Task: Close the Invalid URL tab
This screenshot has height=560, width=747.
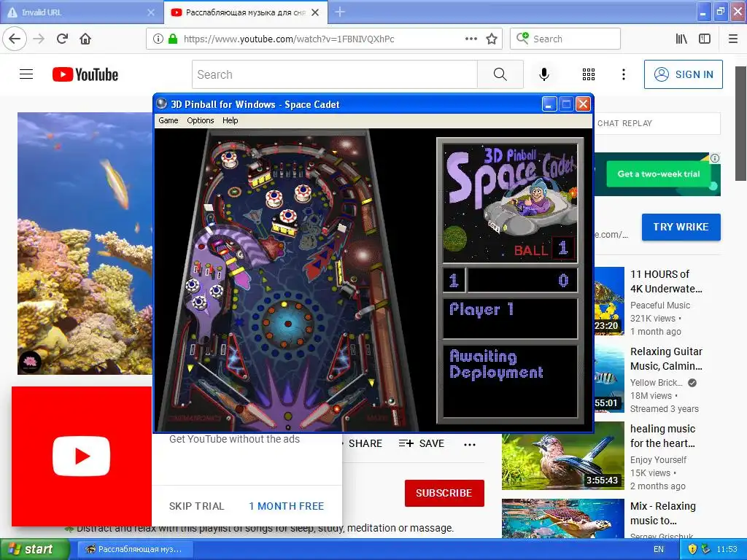Action: pyautogui.click(x=151, y=12)
